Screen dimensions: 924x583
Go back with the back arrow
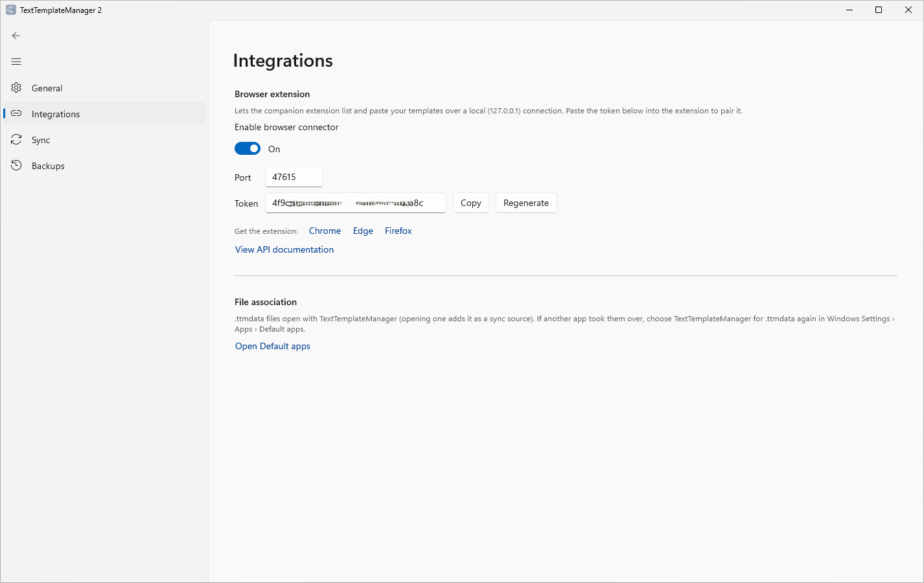16,36
